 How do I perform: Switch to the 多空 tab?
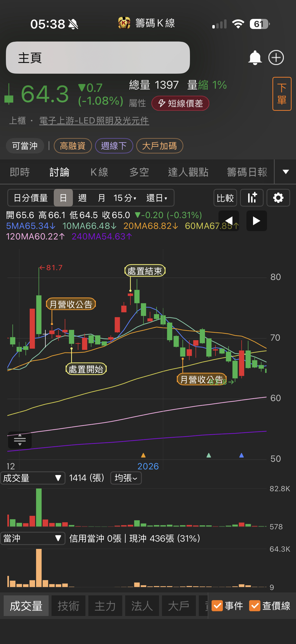[x=139, y=172]
